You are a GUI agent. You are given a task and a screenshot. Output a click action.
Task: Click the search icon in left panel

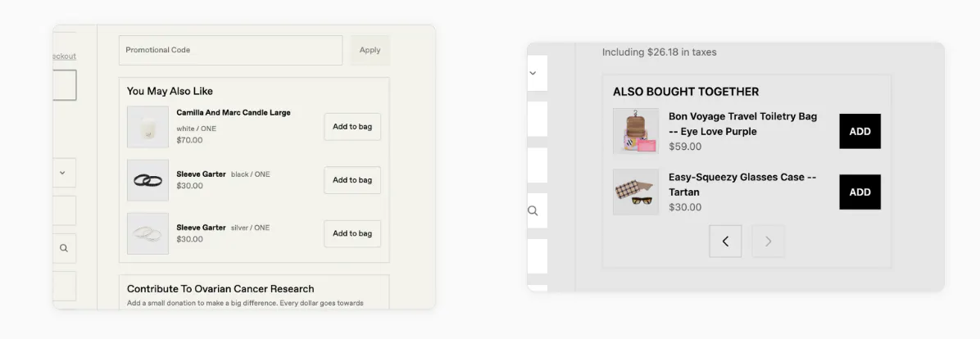[64, 248]
